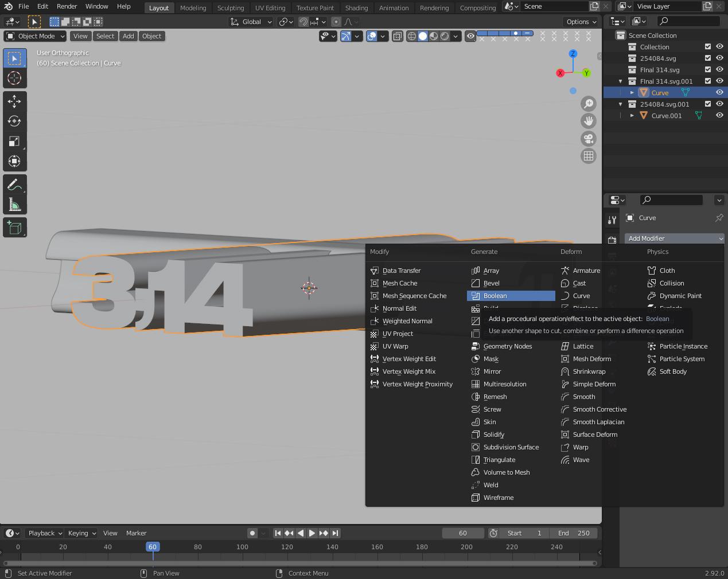This screenshot has width=728, height=579.
Task: Switch to wireframe viewport shading
Action: [412, 36]
